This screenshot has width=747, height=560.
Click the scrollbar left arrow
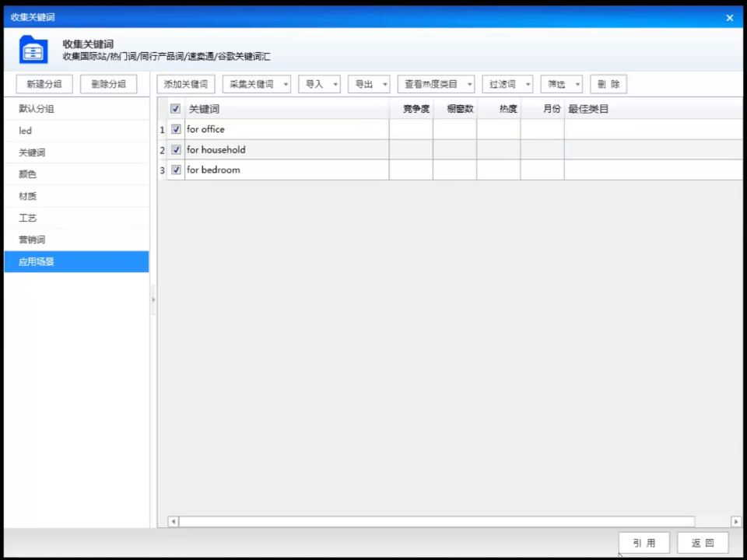click(x=174, y=521)
